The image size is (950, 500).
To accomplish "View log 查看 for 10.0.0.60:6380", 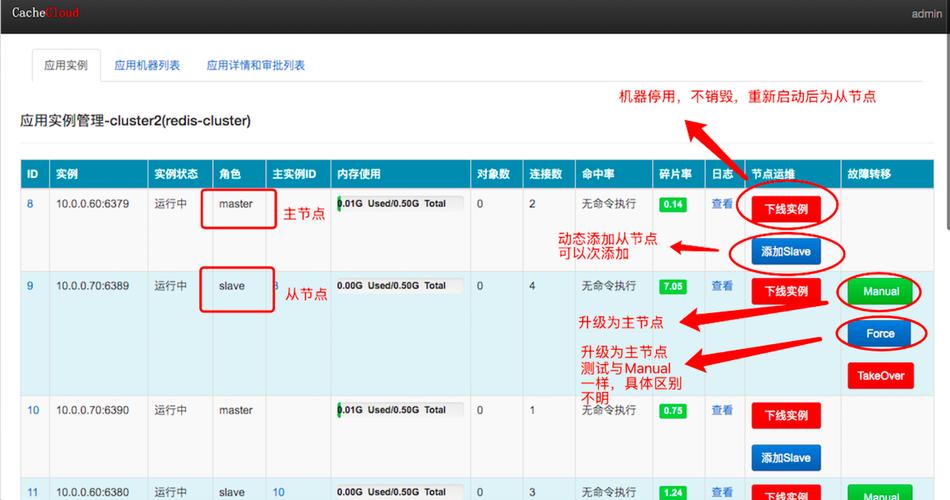I will tap(722, 492).
